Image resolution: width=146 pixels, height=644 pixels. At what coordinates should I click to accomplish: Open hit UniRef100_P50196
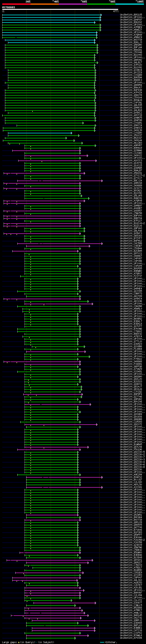coord(131,450)
